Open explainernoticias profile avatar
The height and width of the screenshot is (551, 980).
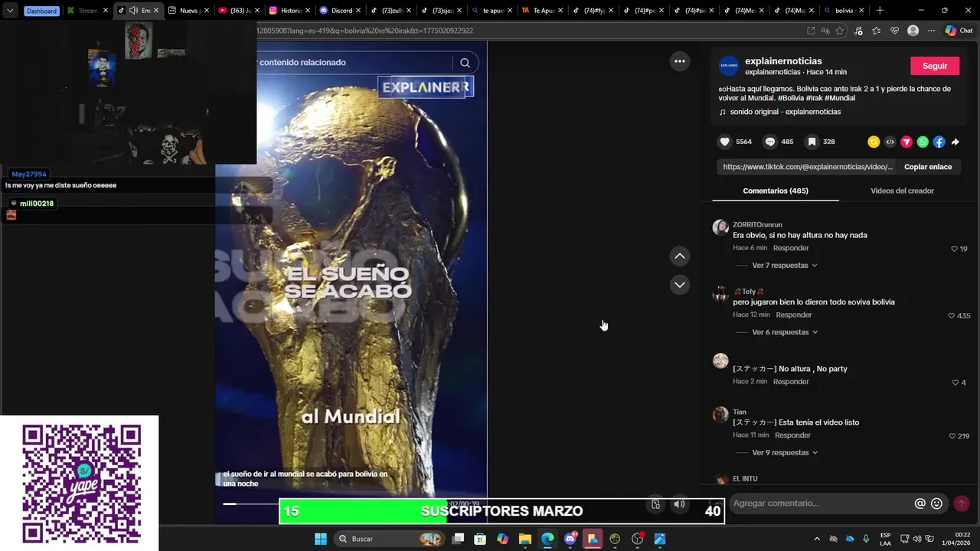[x=729, y=66]
